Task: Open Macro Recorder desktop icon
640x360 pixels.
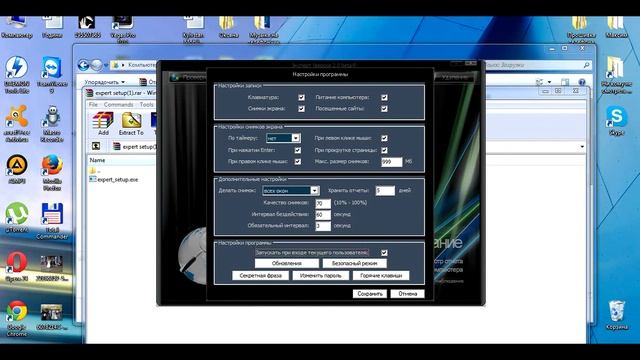Action: click(52, 123)
